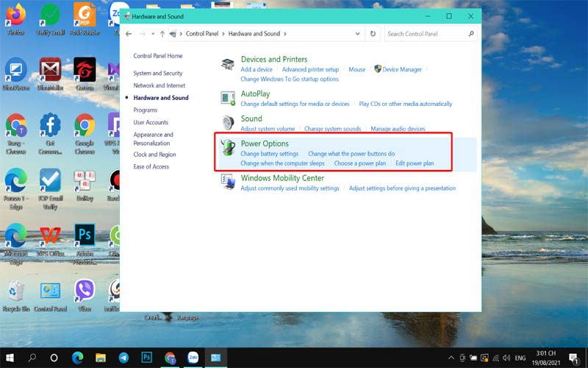Click Change what the power buttons do
This screenshot has width=588, height=368.
[x=351, y=154]
